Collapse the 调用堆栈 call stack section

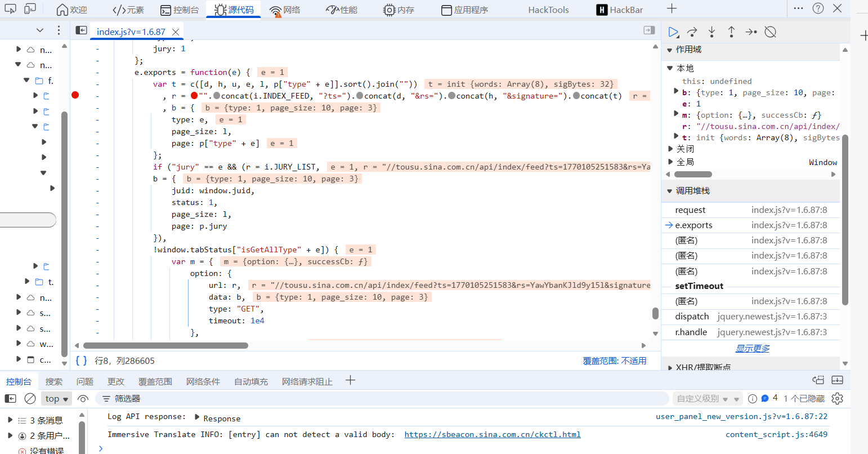pos(670,191)
